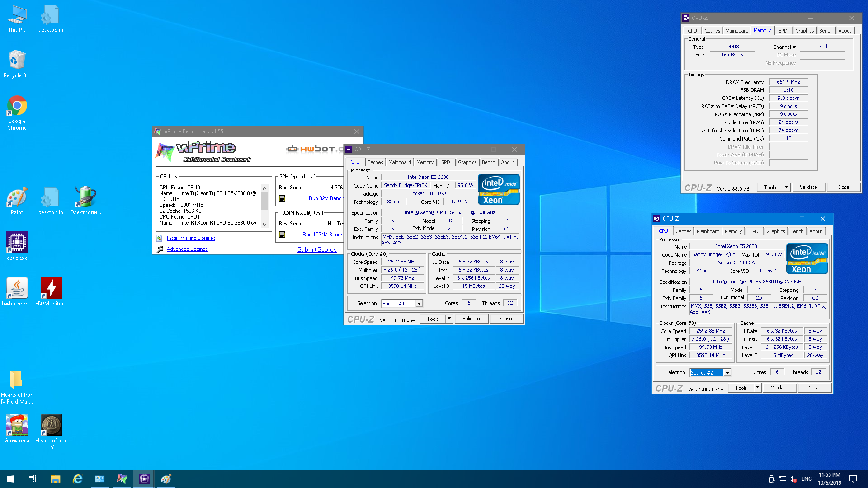This screenshot has height=488, width=868.
Task: Open cpuz.exe desktop icon
Action: click(x=17, y=246)
